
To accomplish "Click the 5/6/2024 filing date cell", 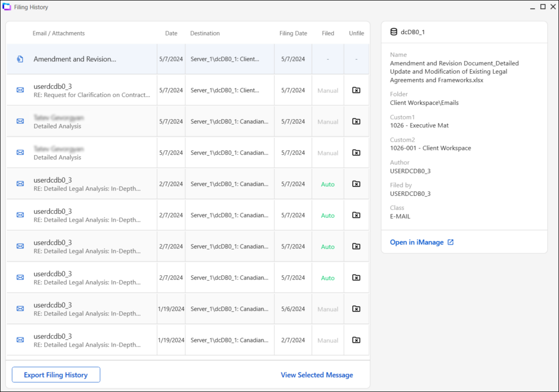I will (293, 309).
